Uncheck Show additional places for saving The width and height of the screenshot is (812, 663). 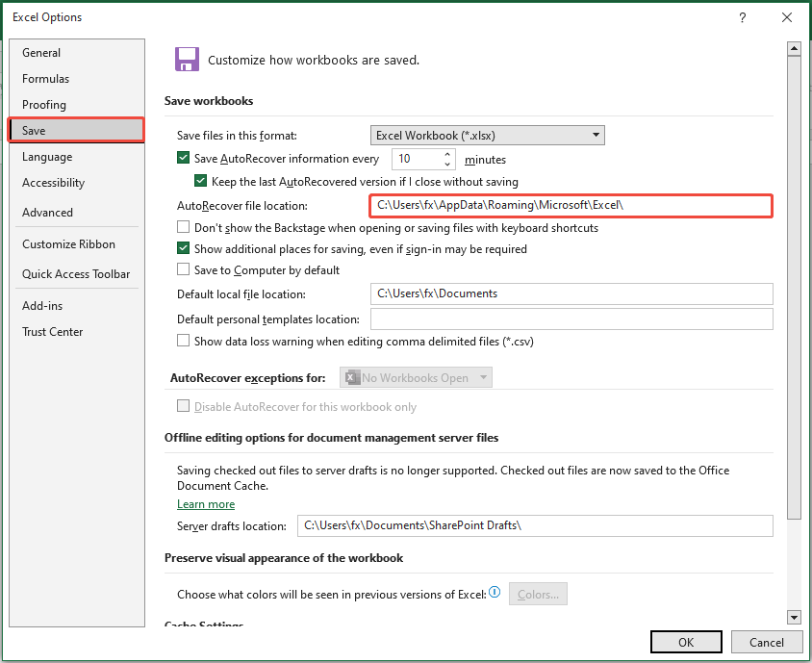tap(183, 248)
